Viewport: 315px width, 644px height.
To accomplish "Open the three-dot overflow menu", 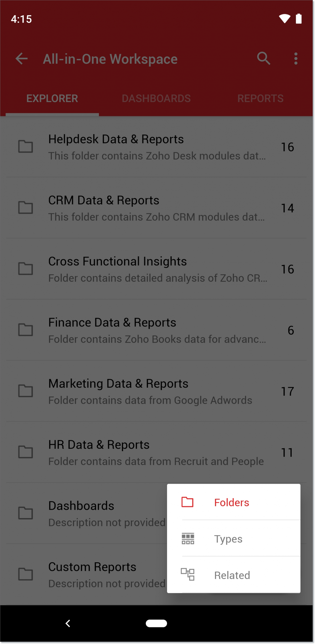I will tap(296, 59).
